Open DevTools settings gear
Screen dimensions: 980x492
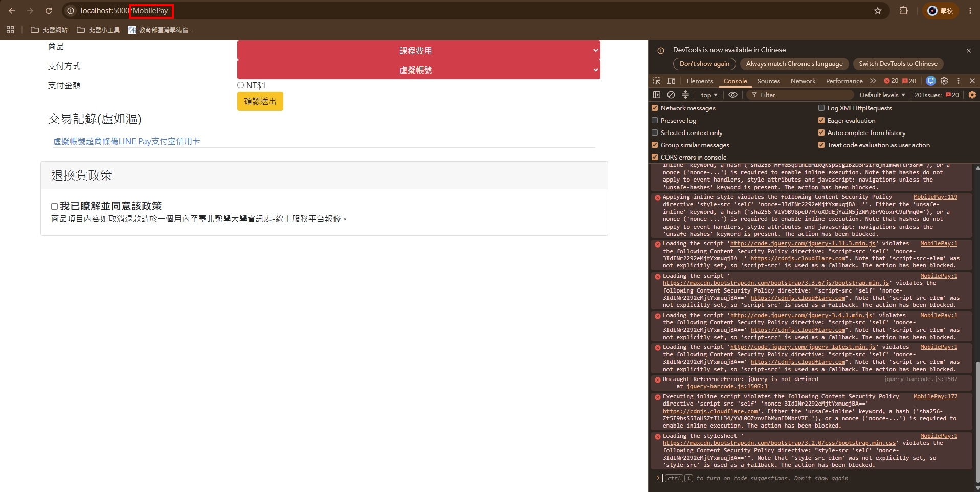pyautogui.click(x=944, y=81)
